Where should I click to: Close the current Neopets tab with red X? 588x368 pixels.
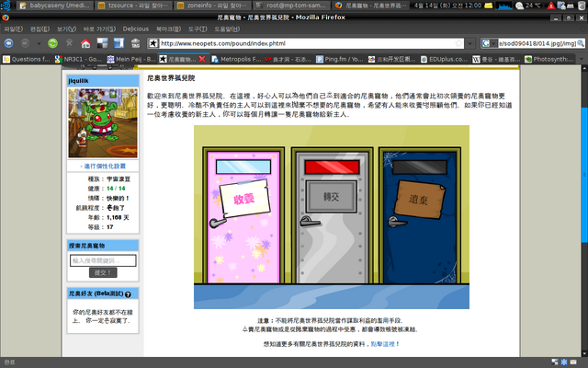click(202, 59)
